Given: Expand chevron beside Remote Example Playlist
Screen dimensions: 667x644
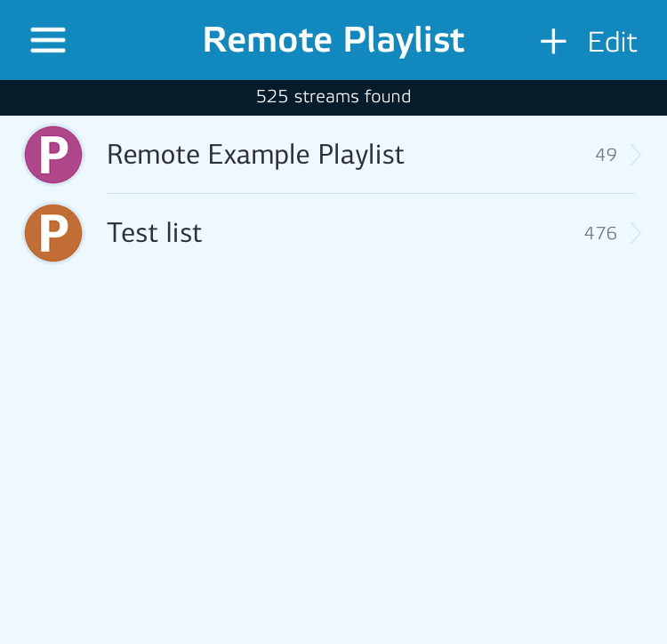Looking at the screenshot, I should (636, 155).
